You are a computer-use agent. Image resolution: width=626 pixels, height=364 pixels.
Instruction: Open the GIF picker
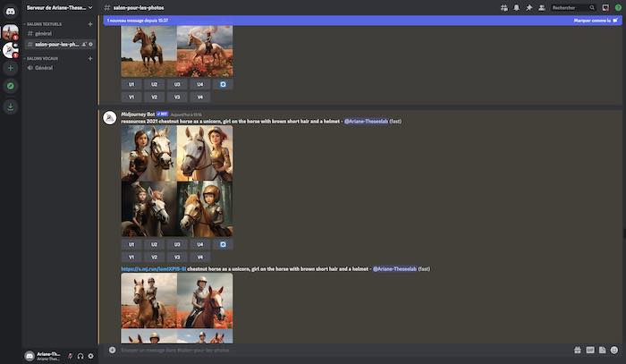[590, 350]
